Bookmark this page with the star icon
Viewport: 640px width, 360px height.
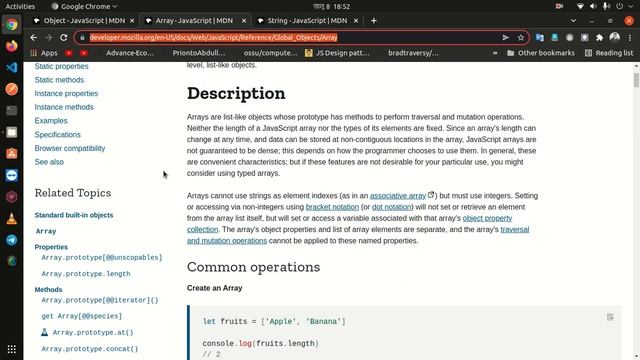click(x=521, y=38)
